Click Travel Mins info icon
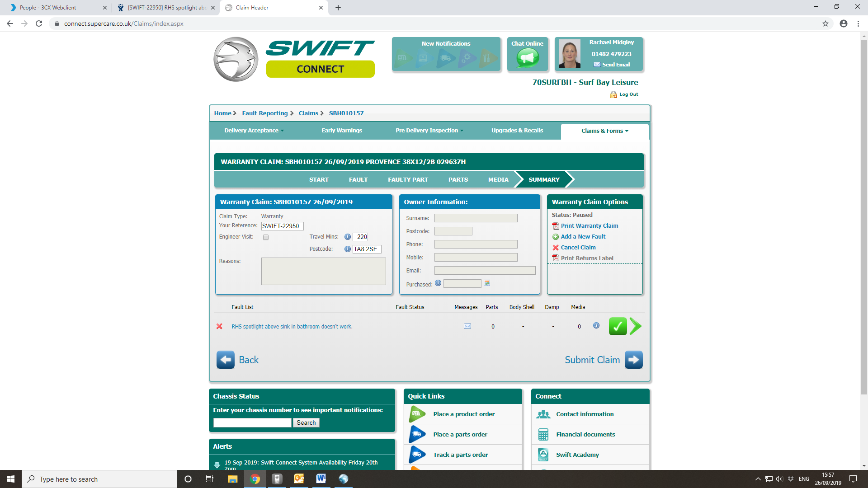Viewport: 868px width, 488px height. click(x=348, y=237)
